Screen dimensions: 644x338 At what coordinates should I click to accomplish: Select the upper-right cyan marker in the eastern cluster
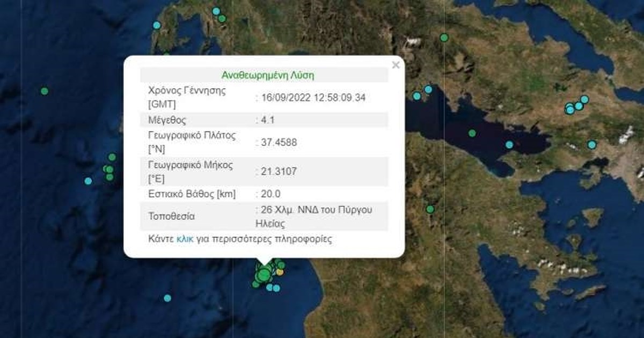pyautogui.click(x=584, y=99)
